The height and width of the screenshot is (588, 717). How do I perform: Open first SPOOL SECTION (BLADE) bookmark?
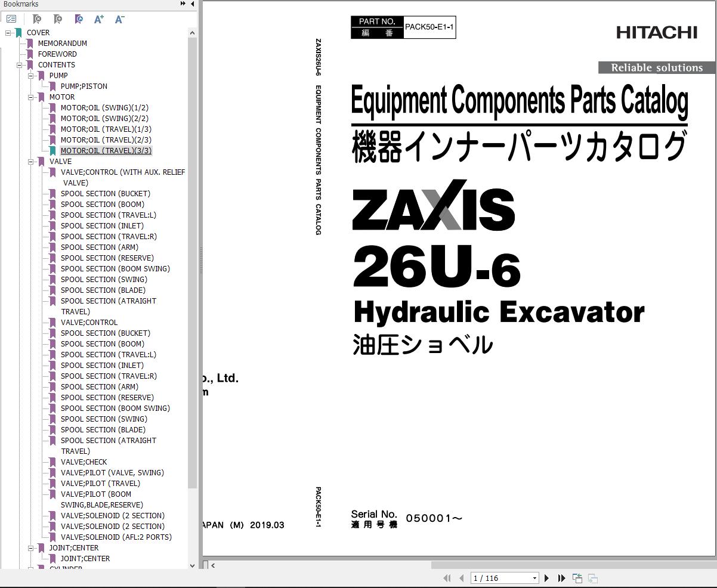(103, 290)
